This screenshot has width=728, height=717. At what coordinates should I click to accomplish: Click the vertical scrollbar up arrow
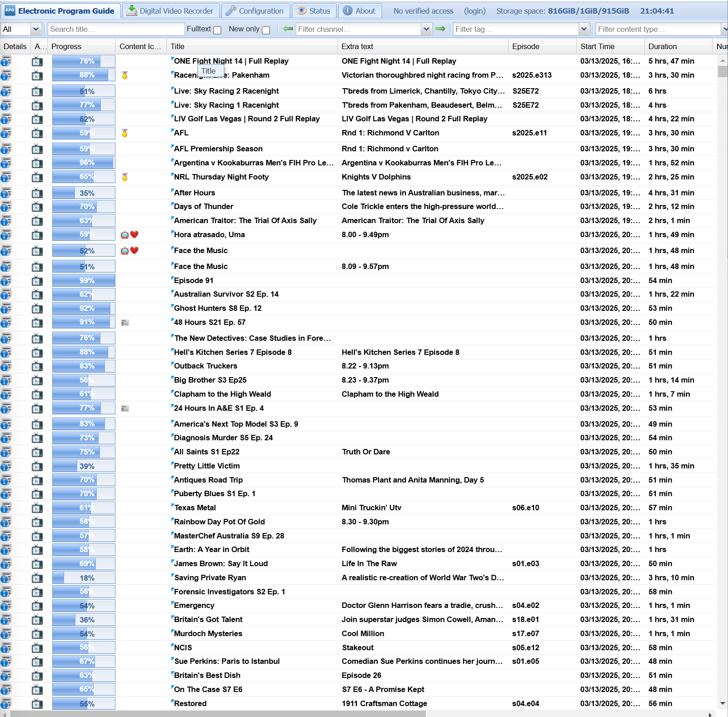coord(723,60)
